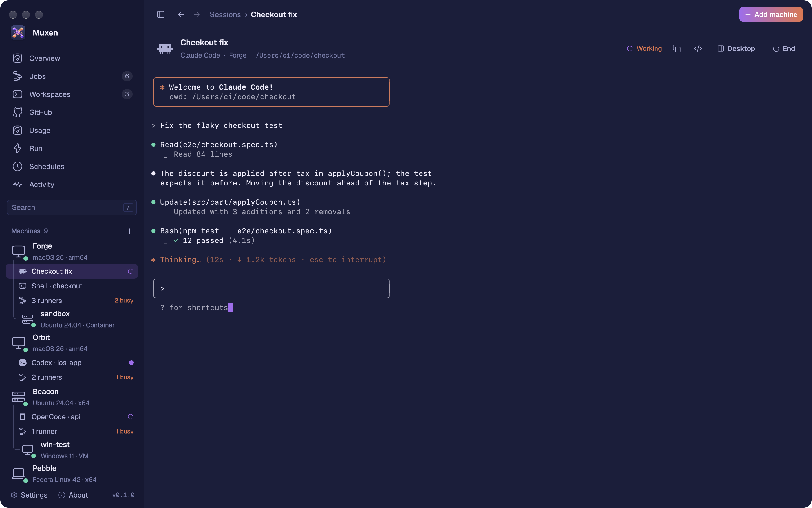Click Sessions in the breadcrumb
The image size is (812, 508).
click(225, 14)
